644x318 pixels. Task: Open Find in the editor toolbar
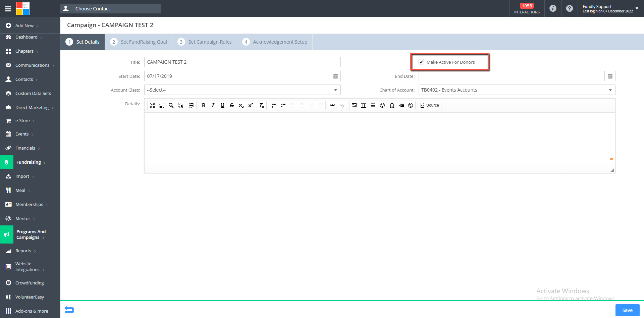click(x=171, y=105)
